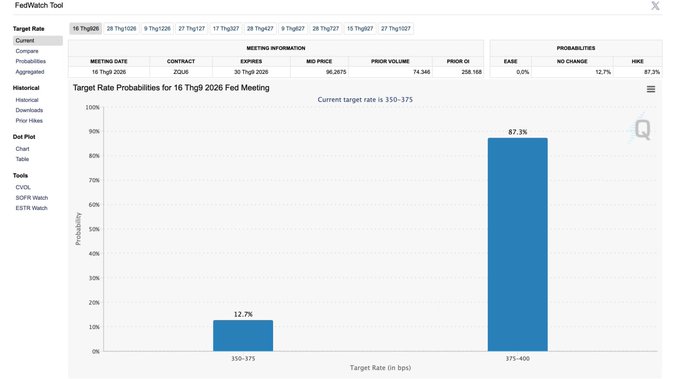Click the ZQU6 contract cell
The width and height of the screenshot is (680, 379).
click(181, 72)
